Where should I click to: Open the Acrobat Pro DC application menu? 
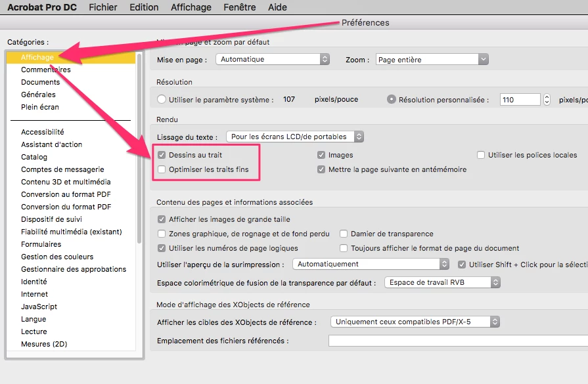[42, 7]
